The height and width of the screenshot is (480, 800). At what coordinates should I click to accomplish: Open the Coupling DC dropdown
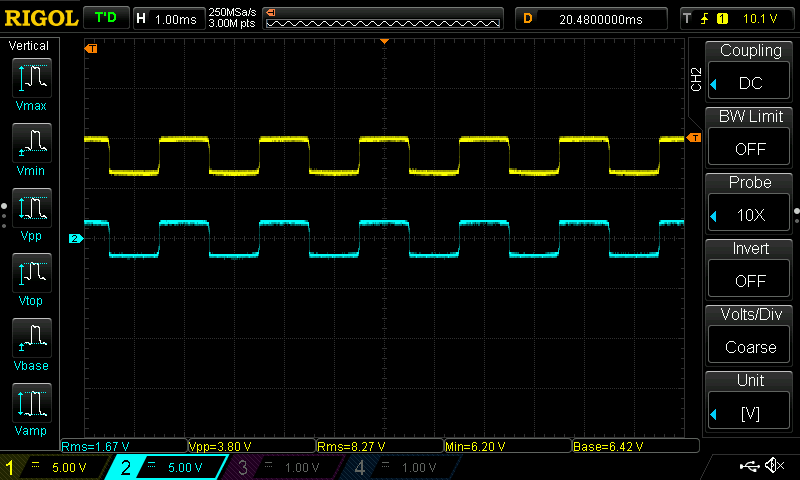[x=749, y=83]
